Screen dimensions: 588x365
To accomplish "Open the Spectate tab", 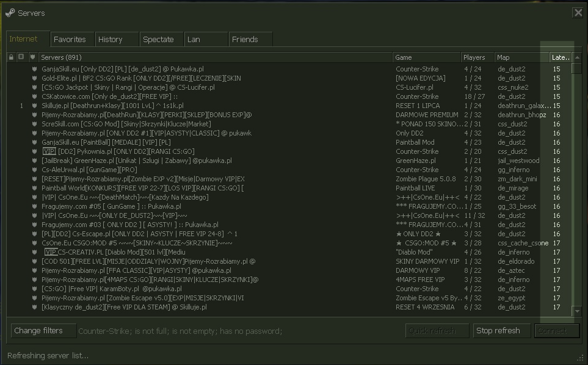I will [x=161, y=39].
